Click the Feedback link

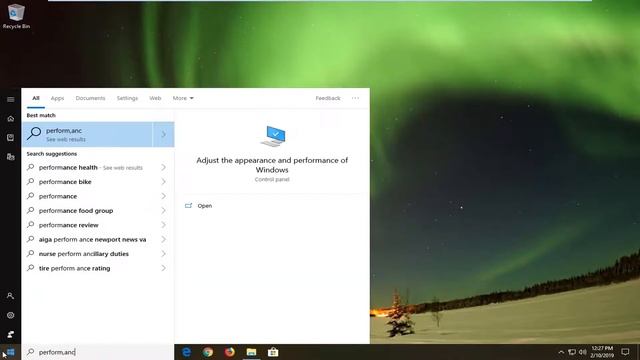point(328,98)
